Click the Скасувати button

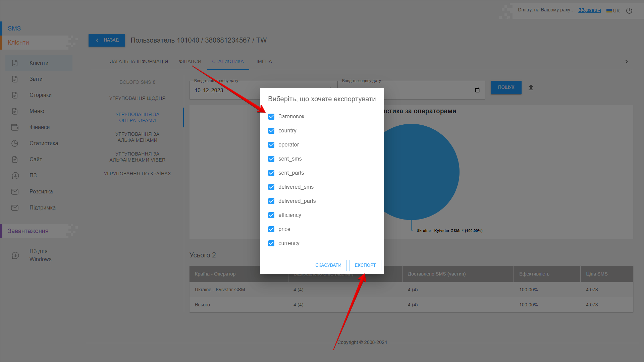click(x=328, y=265)
